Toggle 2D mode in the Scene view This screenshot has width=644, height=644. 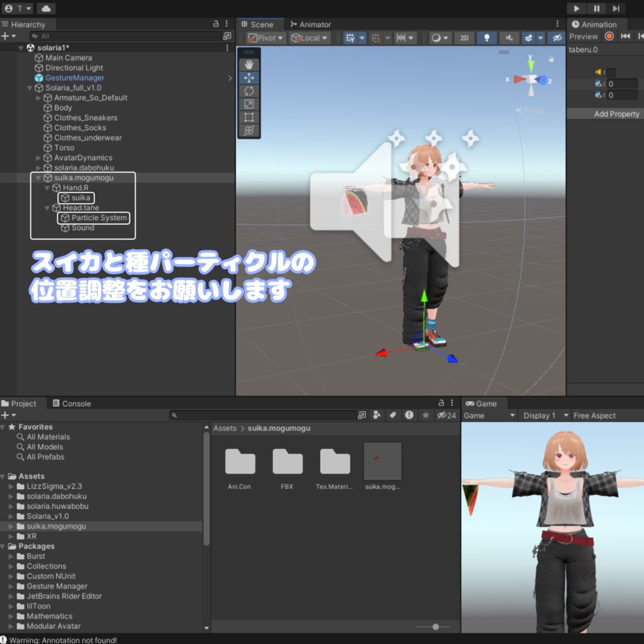[464, 38]
